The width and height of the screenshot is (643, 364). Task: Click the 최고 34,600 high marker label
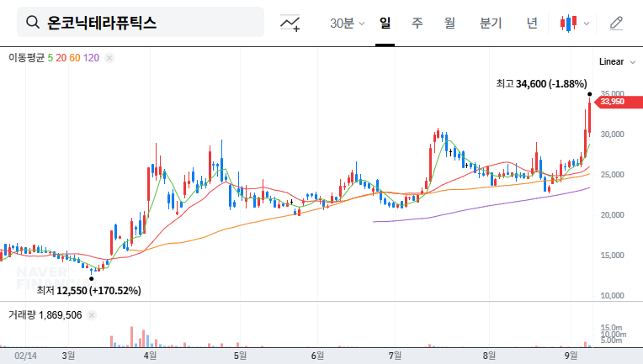tap(541, 83)
